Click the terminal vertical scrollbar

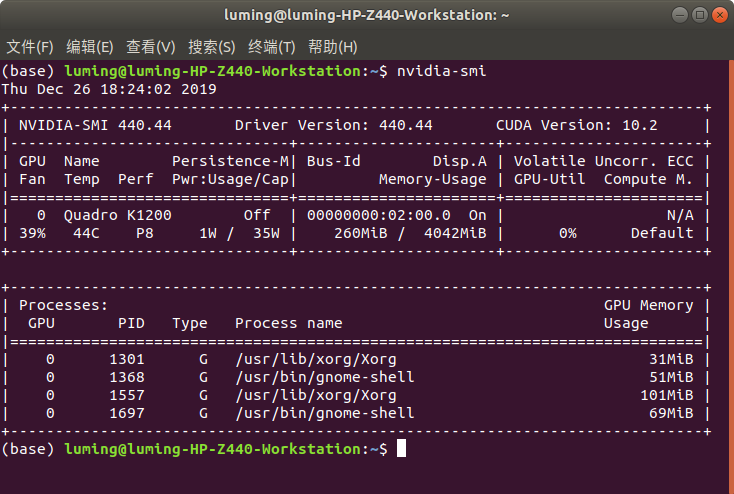pos(731,276)
